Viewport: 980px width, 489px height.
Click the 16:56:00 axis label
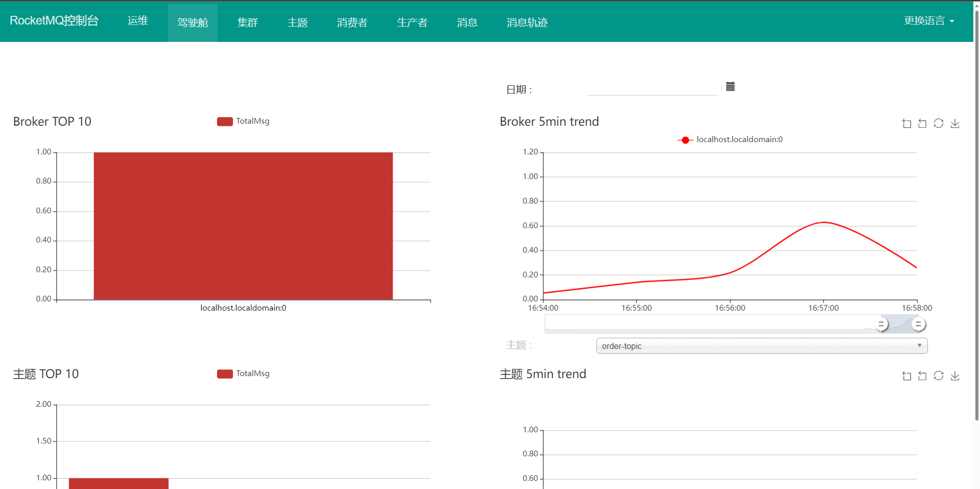(730, 308)
